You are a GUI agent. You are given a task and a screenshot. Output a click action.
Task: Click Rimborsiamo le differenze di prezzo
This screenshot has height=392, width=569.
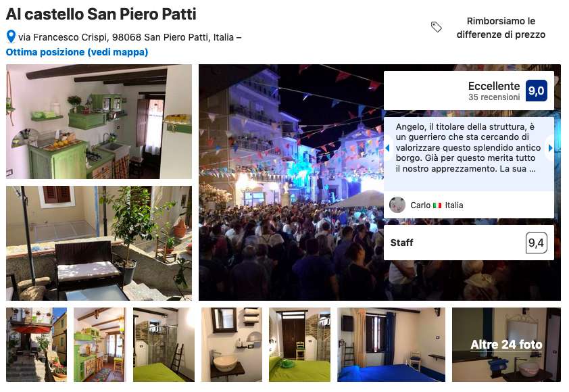click(x=501, y=28)
